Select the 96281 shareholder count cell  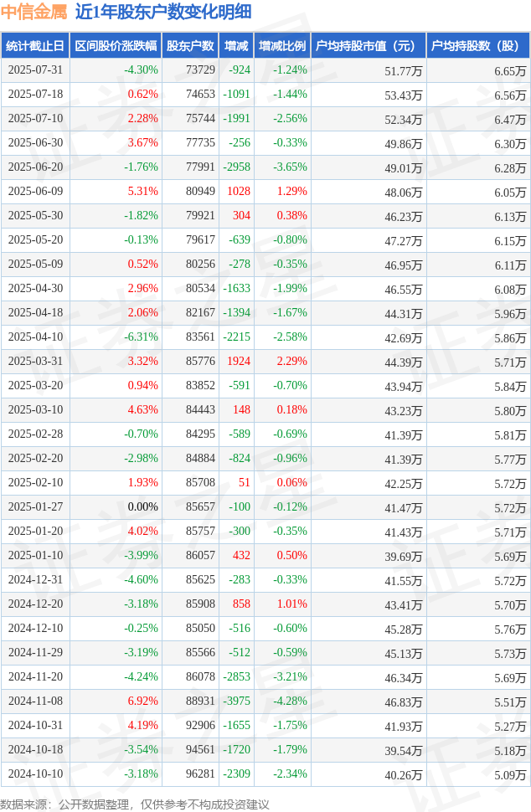[x=200, y=774]
